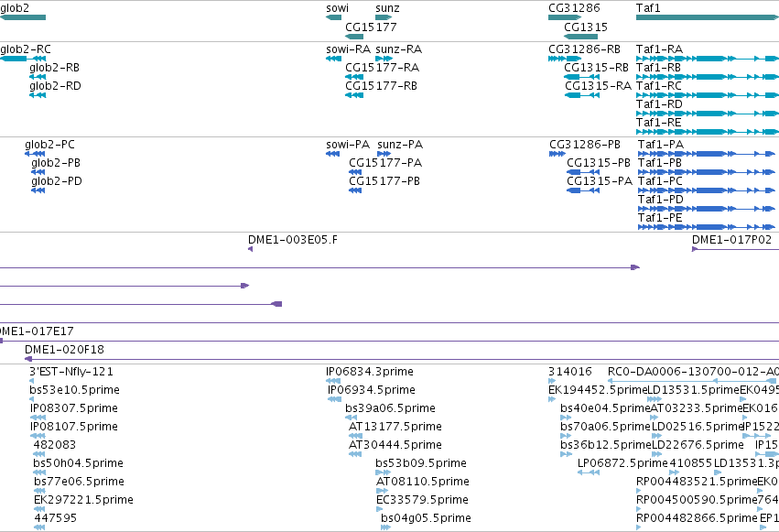Click transcript sowi-RA
The height and width of the screenshot is (532, 779).
coord(334,59)
